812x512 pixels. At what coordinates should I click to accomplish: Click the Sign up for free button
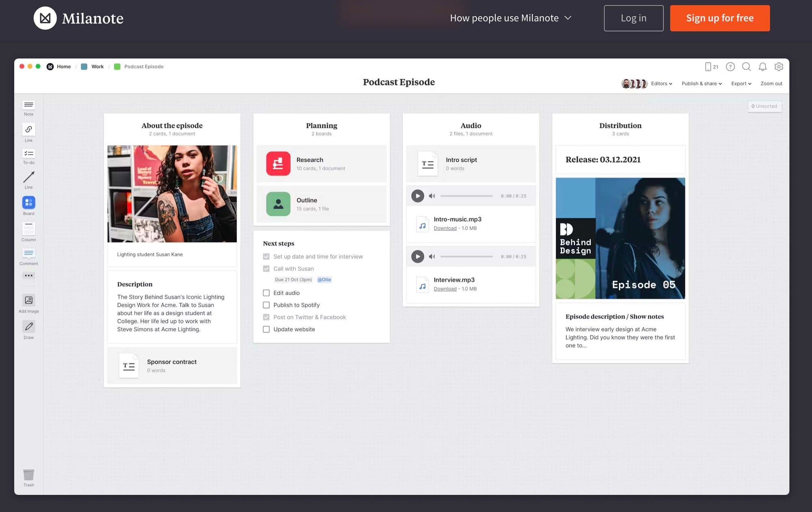tap(719, 18)
